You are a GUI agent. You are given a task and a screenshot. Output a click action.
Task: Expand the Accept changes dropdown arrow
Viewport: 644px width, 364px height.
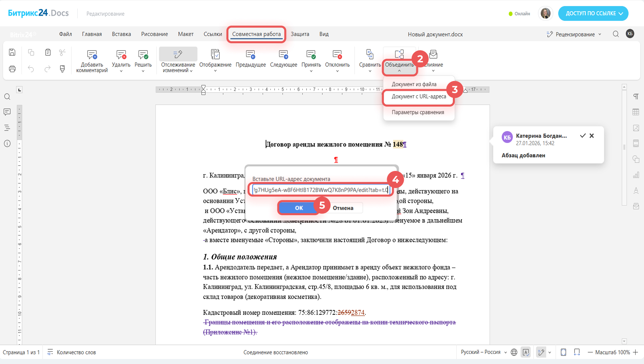click(311, 71)
